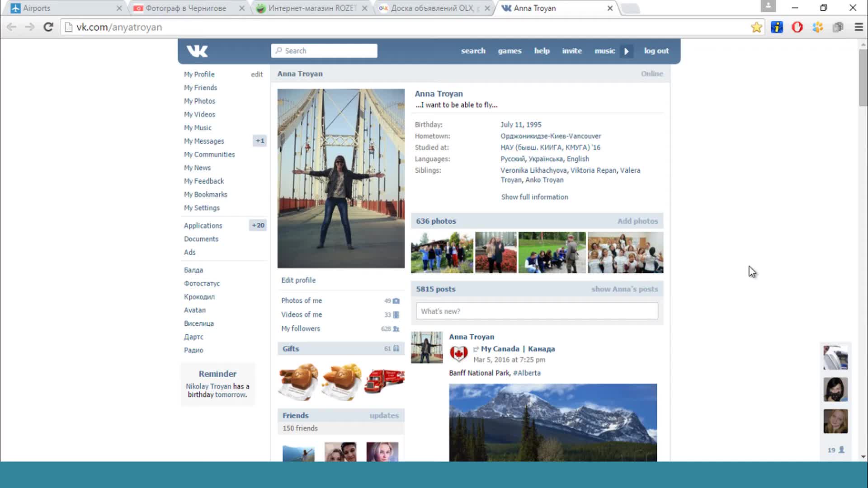Viewport: 868px width, 488px height.
Task: Click the bookmark star in the address bar
Action: tap(756, 27)
